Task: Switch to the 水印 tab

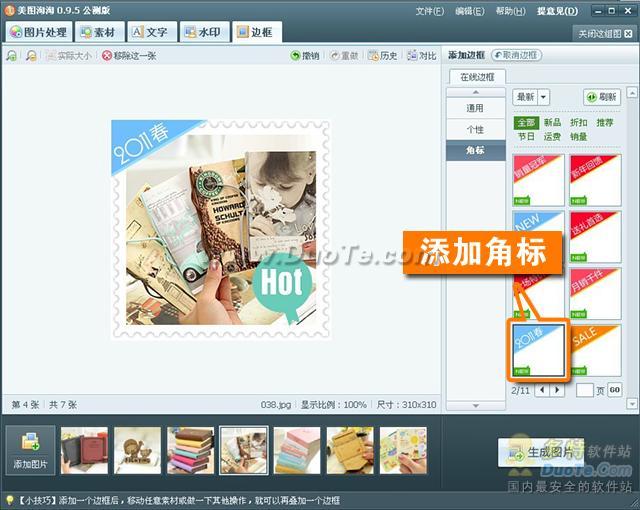Action: tap(203, 32)
